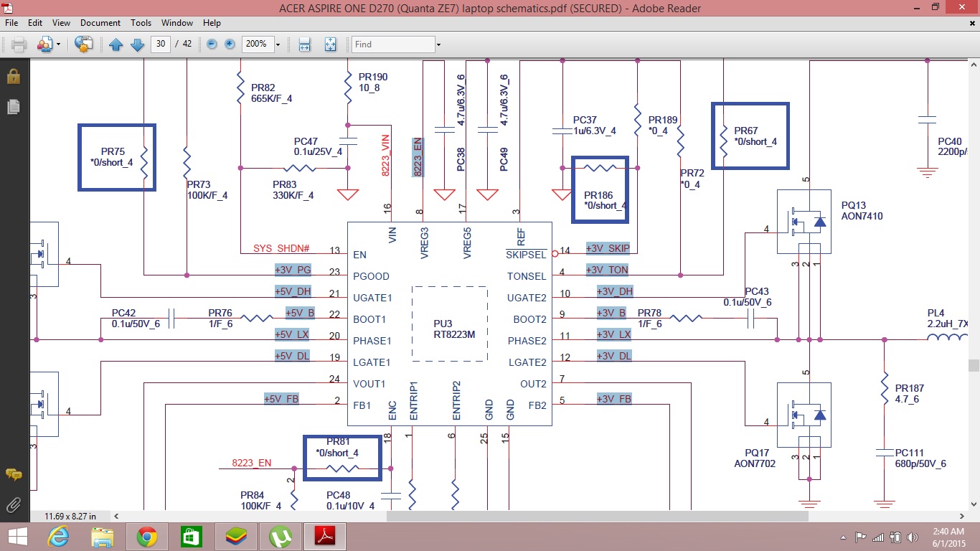980x551 pixels.
Task: Click the Share/Email document icon
Action: 44,44
